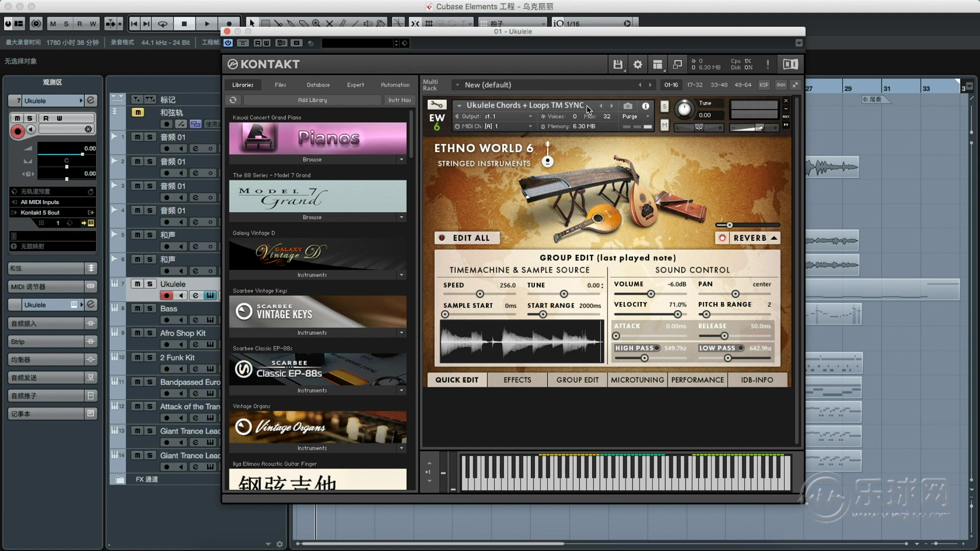Screen dimensions: 980x551
Task: Click the Tune knob
Action: (684, 109)
